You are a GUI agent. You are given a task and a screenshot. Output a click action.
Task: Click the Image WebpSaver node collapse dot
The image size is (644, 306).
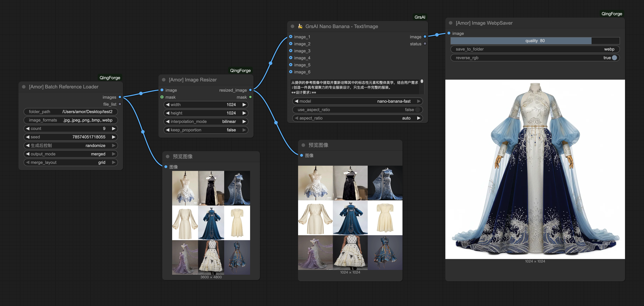click(451, 23)
